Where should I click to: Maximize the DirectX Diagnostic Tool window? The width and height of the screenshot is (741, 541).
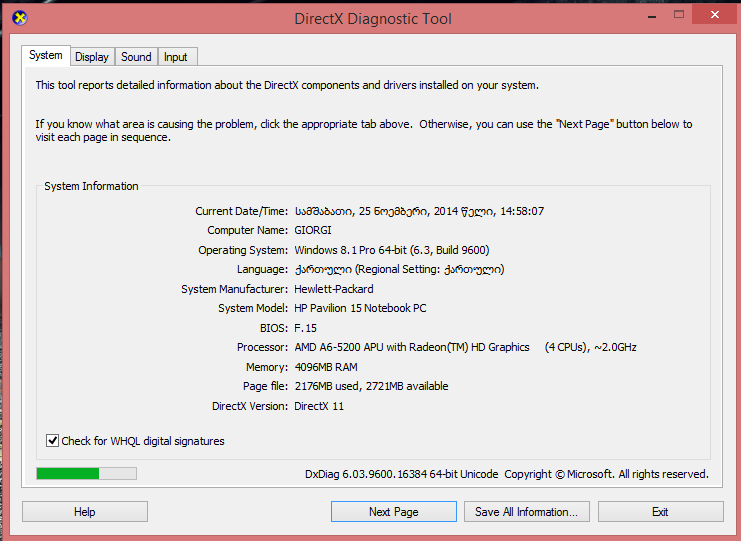679,15
